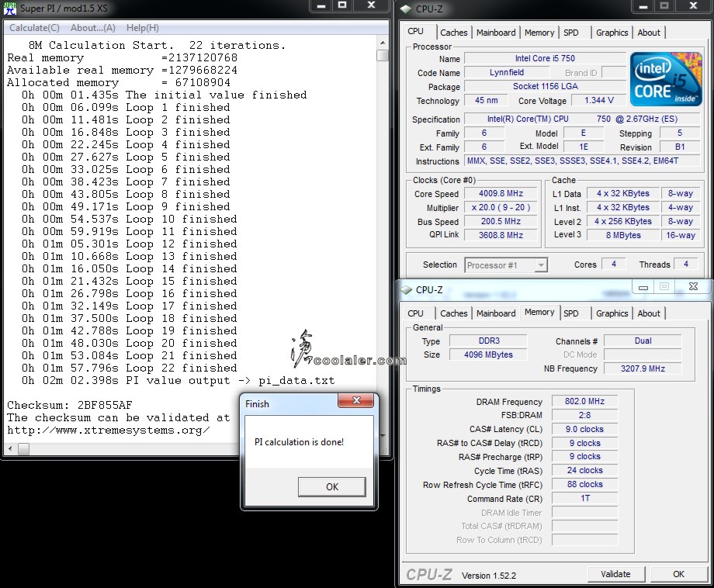Click the Intel Core i5 inside logo

pyautogui.click(x=666, y=80)
